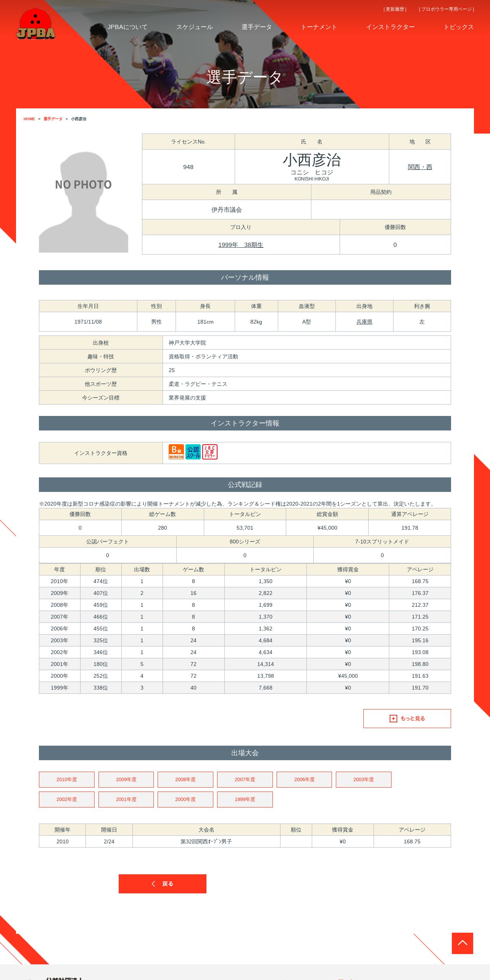Viewport: 490px width, 980px height.
Task: Select the 2007年度 tournament tab
Action: point(245,780)
